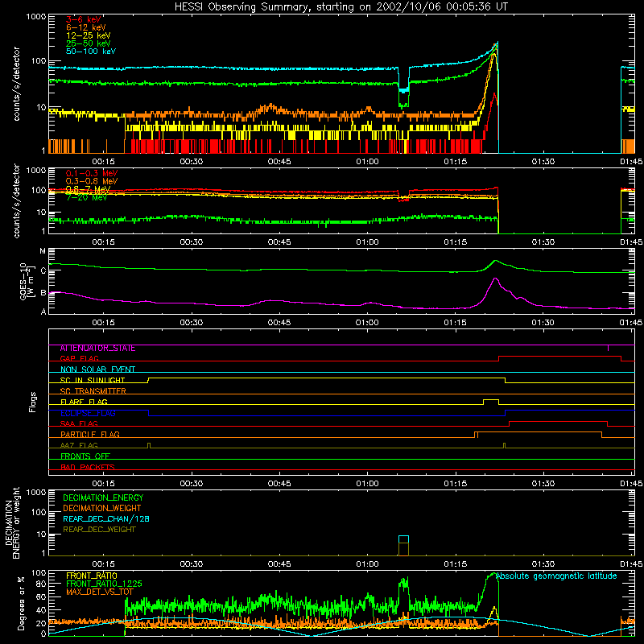Select the 0.1-0.3 MeV legend label

coord(92,173)
